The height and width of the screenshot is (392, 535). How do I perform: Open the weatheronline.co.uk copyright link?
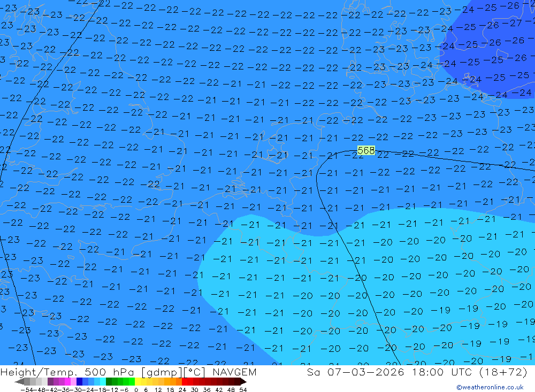tap(490, 387)
